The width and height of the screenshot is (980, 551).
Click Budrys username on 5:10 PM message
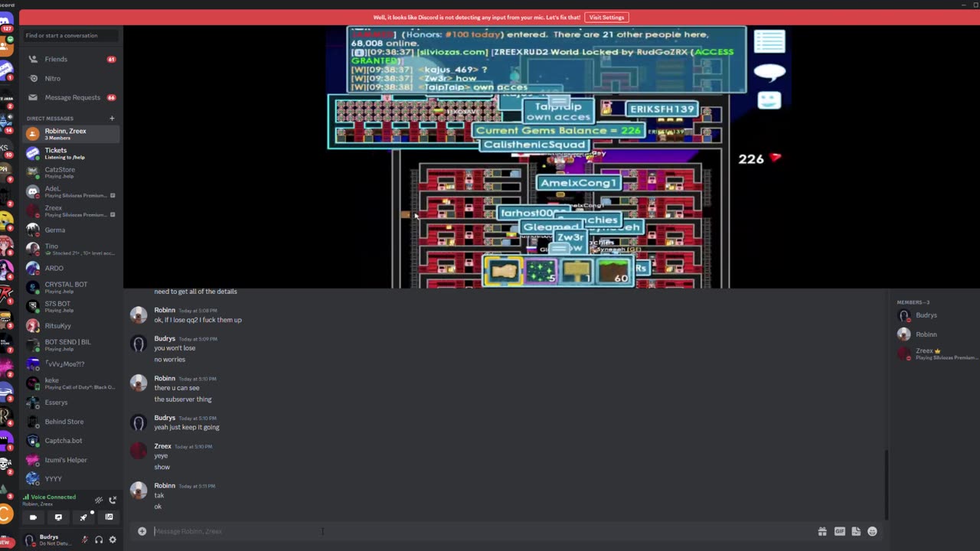click(165, 418)
